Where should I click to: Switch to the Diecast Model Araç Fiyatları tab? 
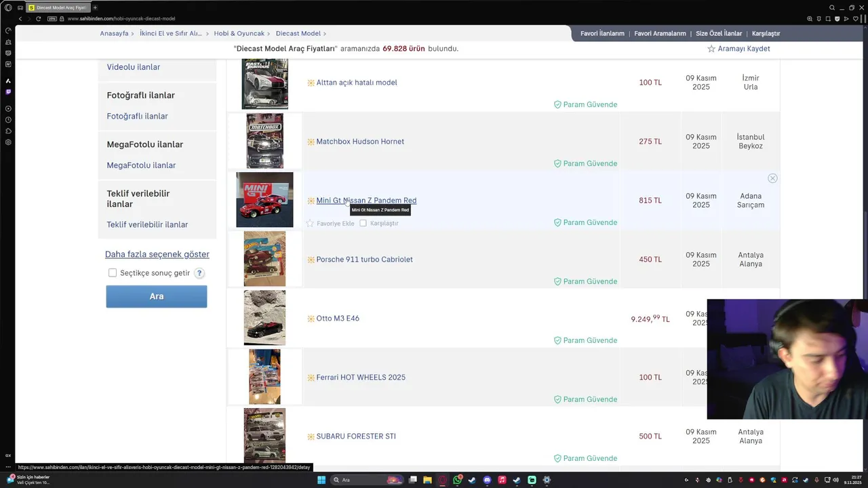[57, 7]
